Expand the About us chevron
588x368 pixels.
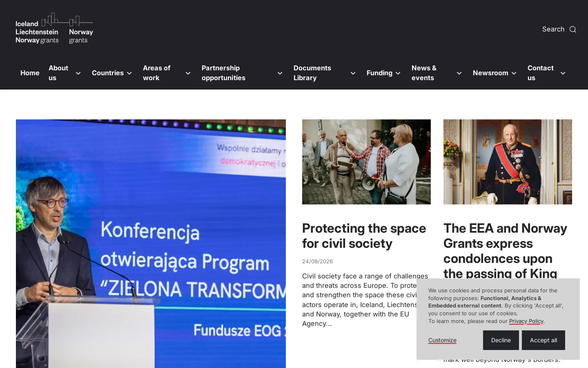coord(78,73)
